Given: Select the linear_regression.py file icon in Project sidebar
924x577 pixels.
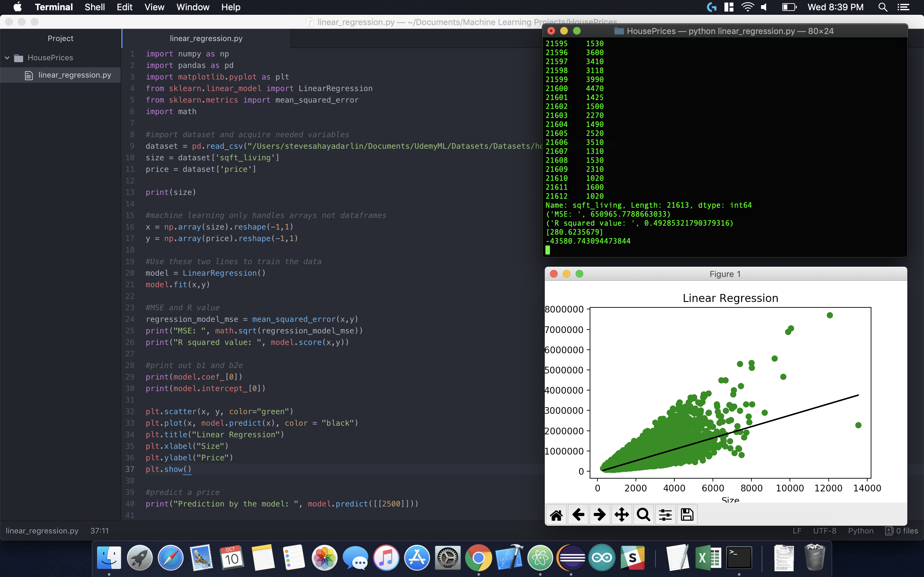Looking at the screenshot, I should click(x=29, y=75).
